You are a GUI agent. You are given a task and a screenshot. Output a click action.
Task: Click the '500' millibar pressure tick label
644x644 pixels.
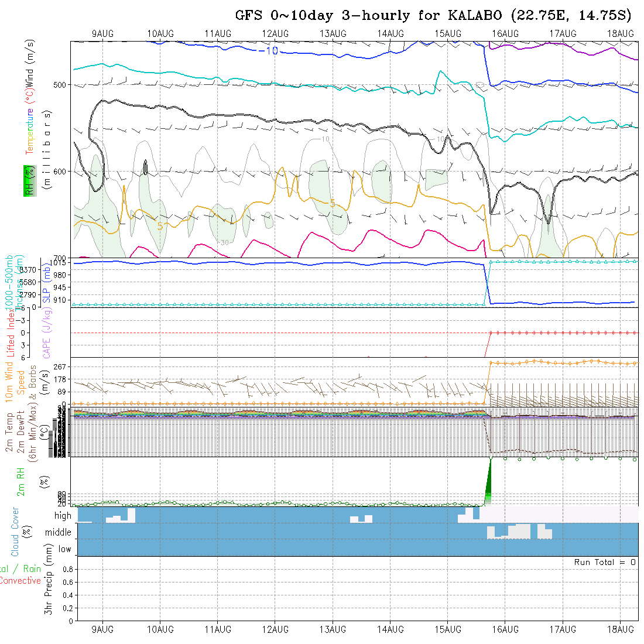(x=60, y=85)
